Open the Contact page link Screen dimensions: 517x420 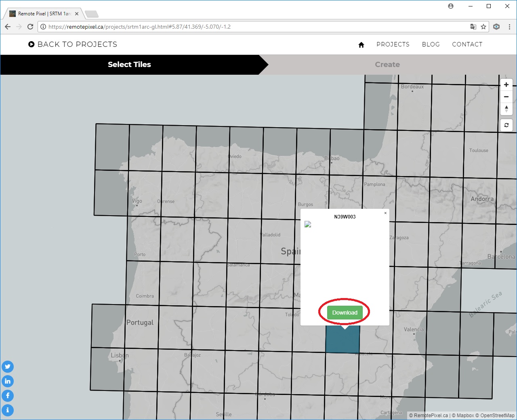coord(467,44)
